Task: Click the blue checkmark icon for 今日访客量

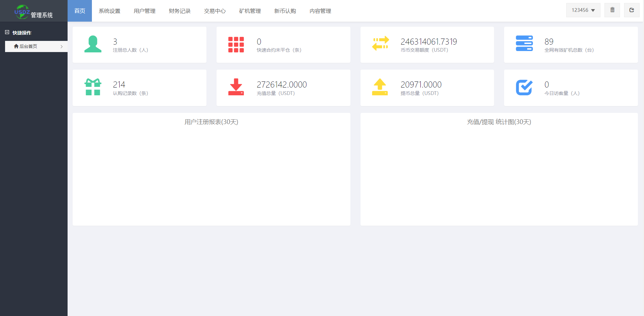Action: pyautogui.click(x=524, y=87)
